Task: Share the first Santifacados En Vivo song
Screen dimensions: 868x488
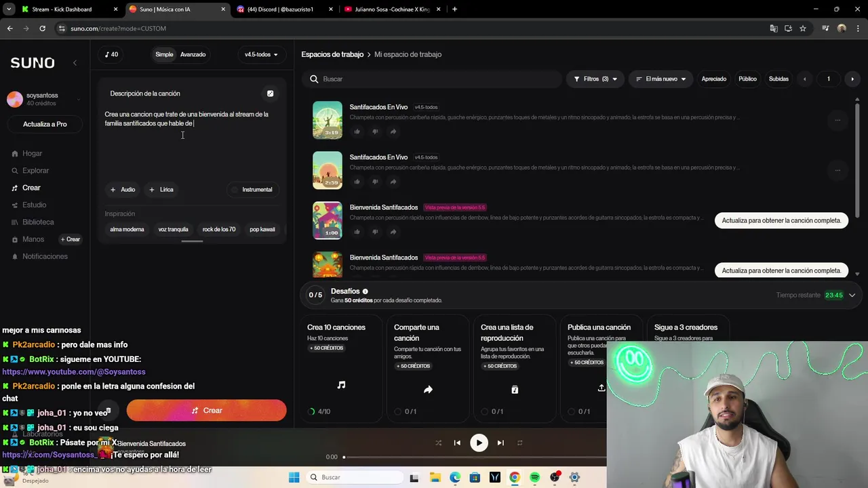Action: (x=393, y=131)
